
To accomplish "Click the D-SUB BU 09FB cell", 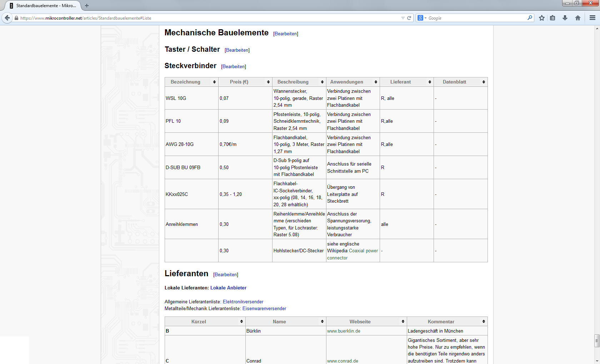I will [x=191, y=168].
